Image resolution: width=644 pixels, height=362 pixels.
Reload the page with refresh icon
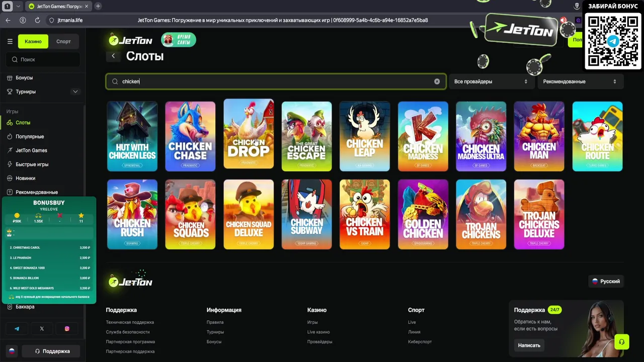[37, 20]
